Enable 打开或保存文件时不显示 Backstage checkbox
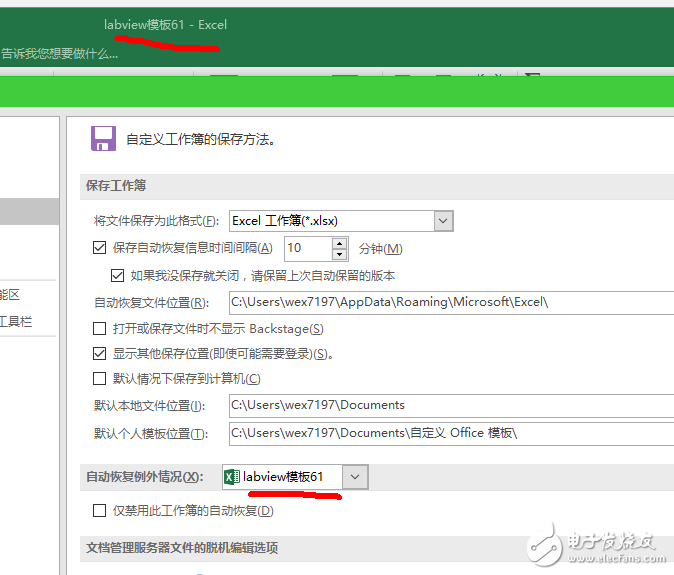This screenshot has width=674, height=575. point(99,329)
